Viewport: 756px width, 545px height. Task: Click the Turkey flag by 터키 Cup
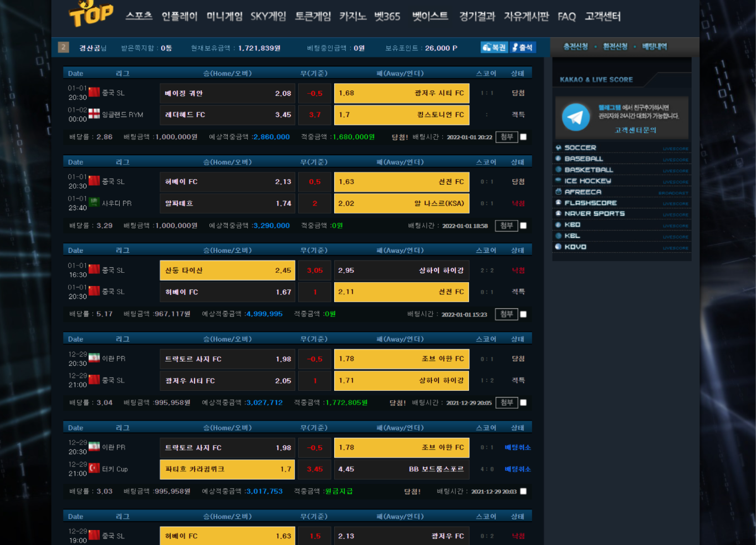pyautogui.click(x=94, y=468)
